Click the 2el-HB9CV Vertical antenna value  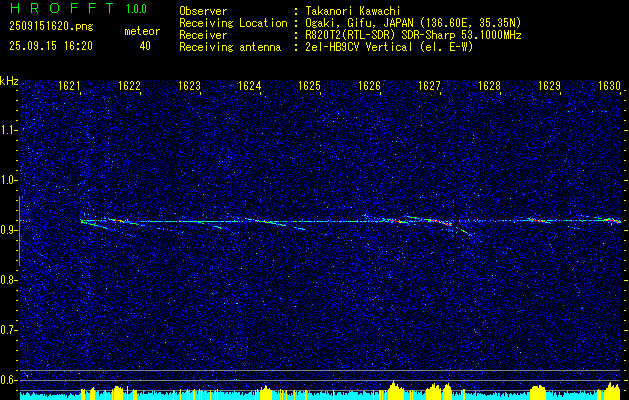click(389, 47)
